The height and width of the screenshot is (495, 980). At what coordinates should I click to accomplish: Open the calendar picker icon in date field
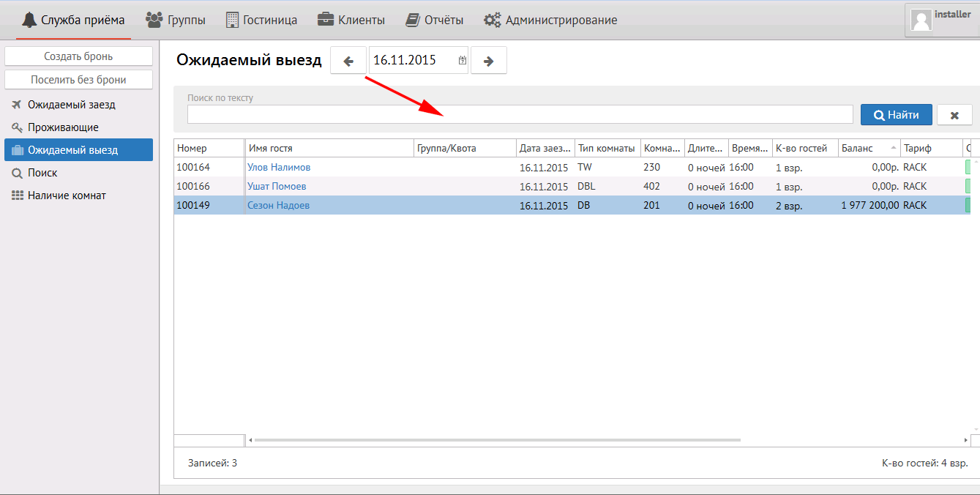pyautogui.click(x=462, y=61)
